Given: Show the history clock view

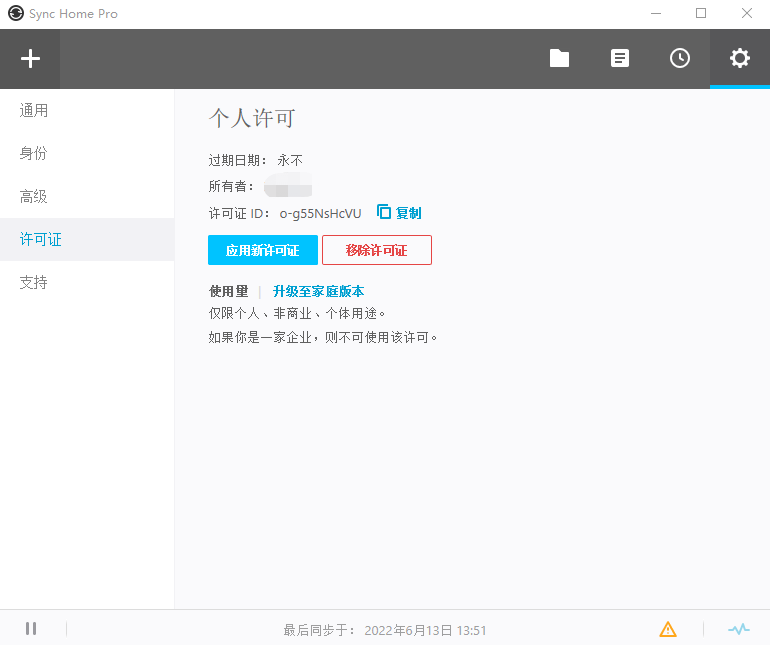Looking at the screenshot, I should (x=679, y=59).
